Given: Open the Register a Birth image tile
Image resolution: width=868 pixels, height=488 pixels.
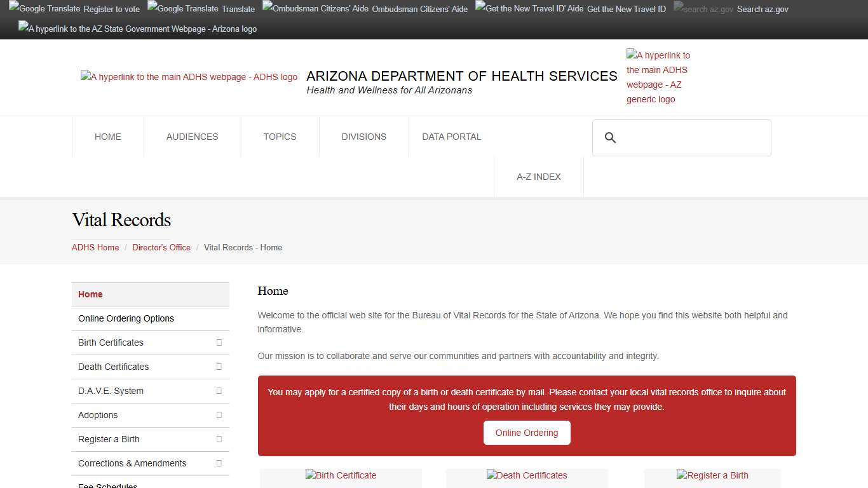Looking at the screenshot, I should 712,475.
